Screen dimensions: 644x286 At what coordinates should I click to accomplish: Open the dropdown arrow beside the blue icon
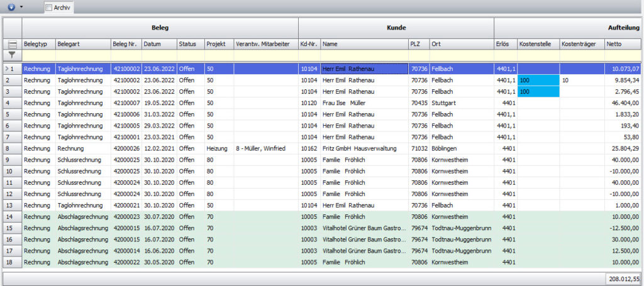pos(21,7)
